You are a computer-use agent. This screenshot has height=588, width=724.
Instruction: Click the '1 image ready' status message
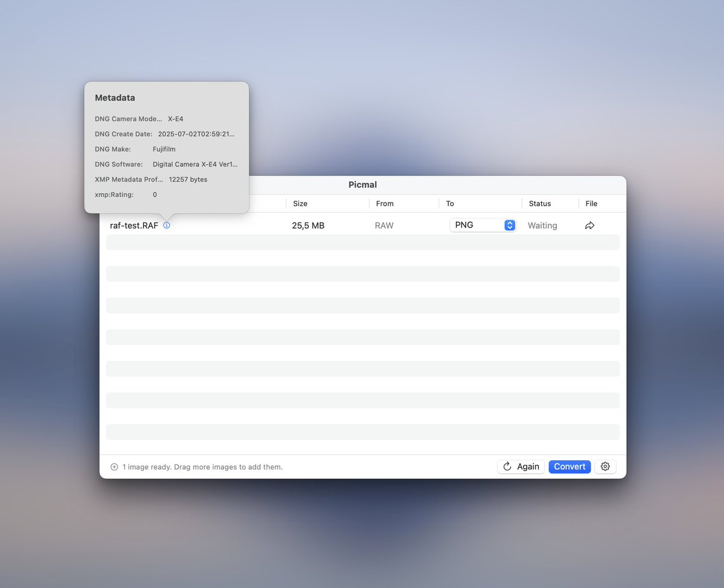(203, 467)
